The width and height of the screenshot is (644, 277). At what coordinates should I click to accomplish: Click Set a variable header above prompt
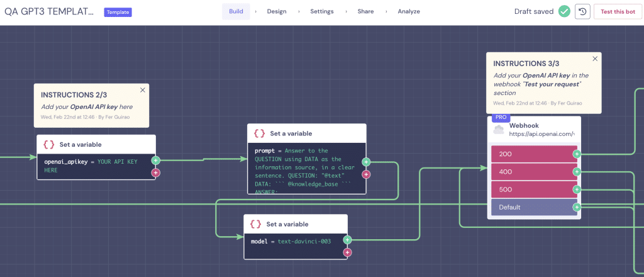click(306, 133)
